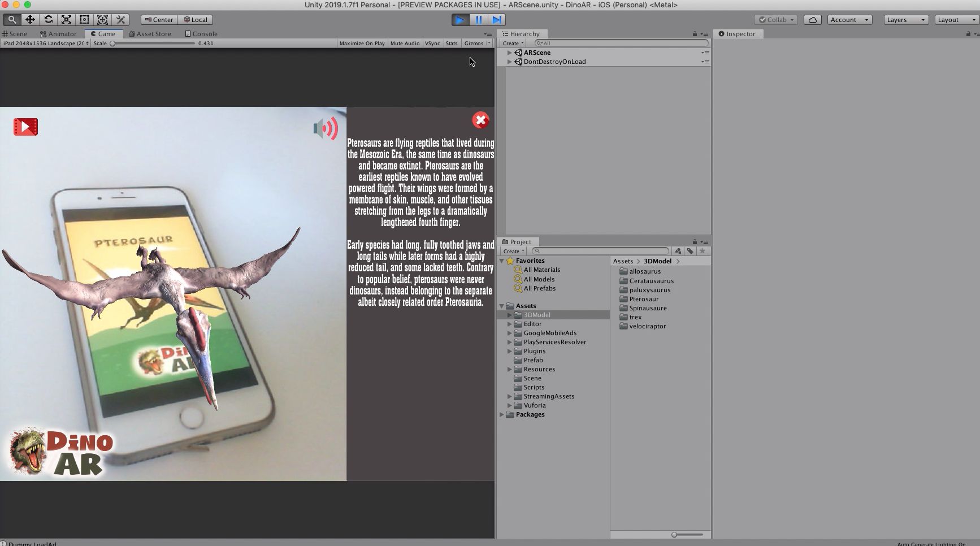Select the Pterosaur folder in Project
This screenshot has width=980, height=546.
click(644, 299)
